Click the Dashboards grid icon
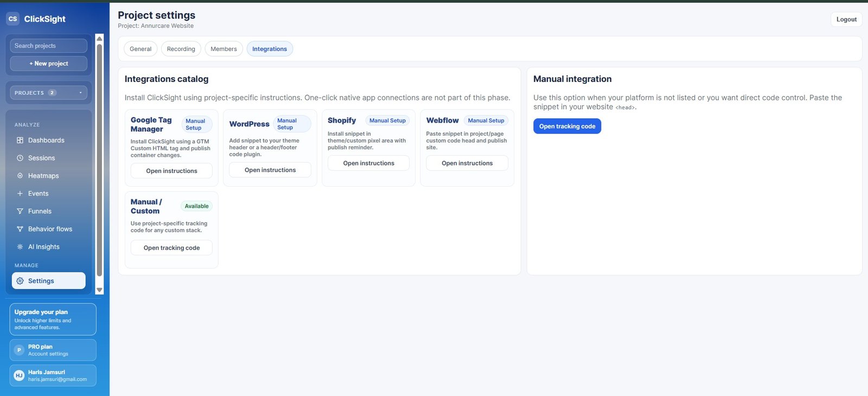The height and width of the screenshot is (396, 868). click(x=20, y=140)
